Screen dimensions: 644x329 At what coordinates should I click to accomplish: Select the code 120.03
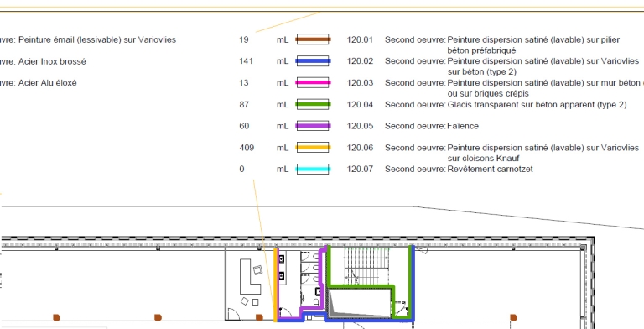coord(360,82)
